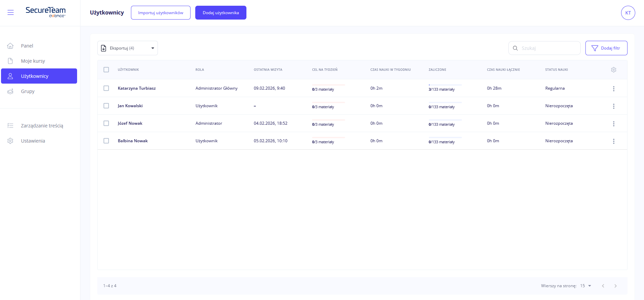Viewport: 644px width, 300px height.
Task: Click the Dodaj użytkownika button
Action: [x=221, y=13]
